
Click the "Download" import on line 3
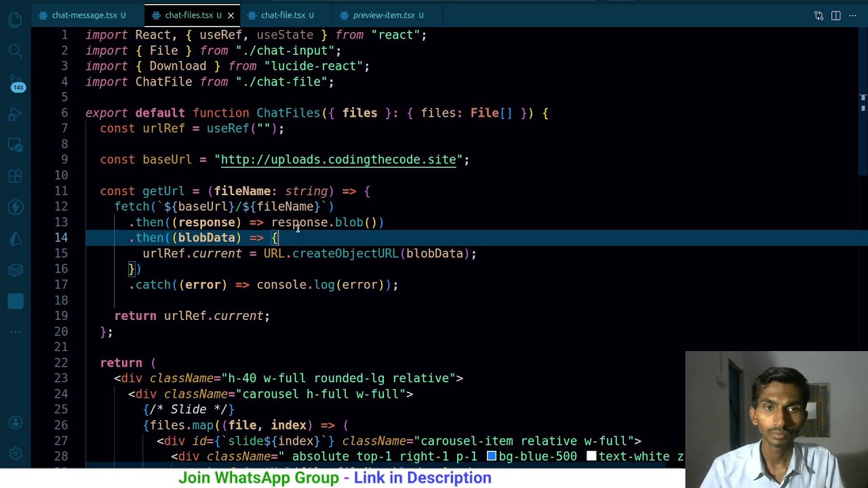point(178,66)
